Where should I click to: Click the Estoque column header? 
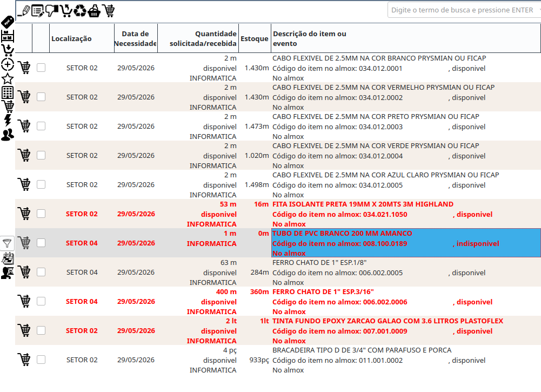[x=254, y=38]
